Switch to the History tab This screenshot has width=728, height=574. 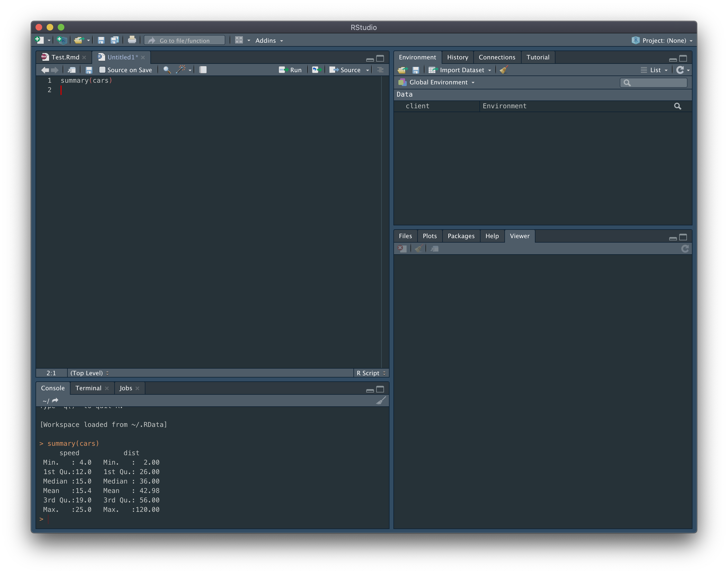(x=457, y=57)
